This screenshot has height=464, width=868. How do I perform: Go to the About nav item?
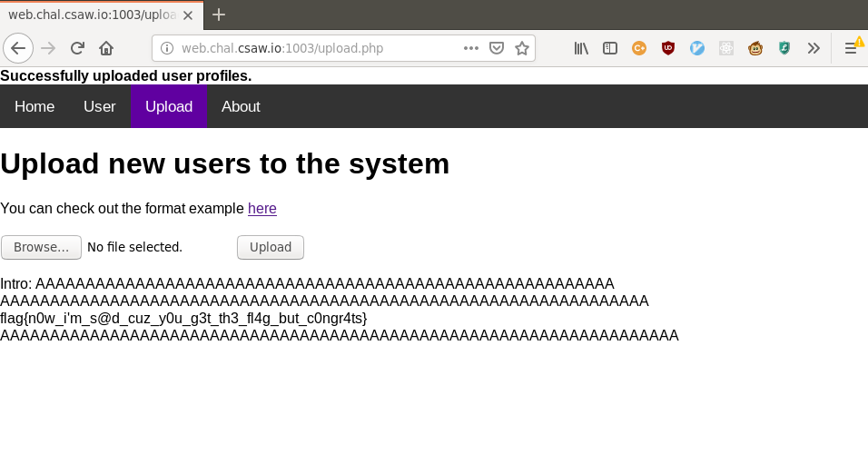click(x=241, y=106)
